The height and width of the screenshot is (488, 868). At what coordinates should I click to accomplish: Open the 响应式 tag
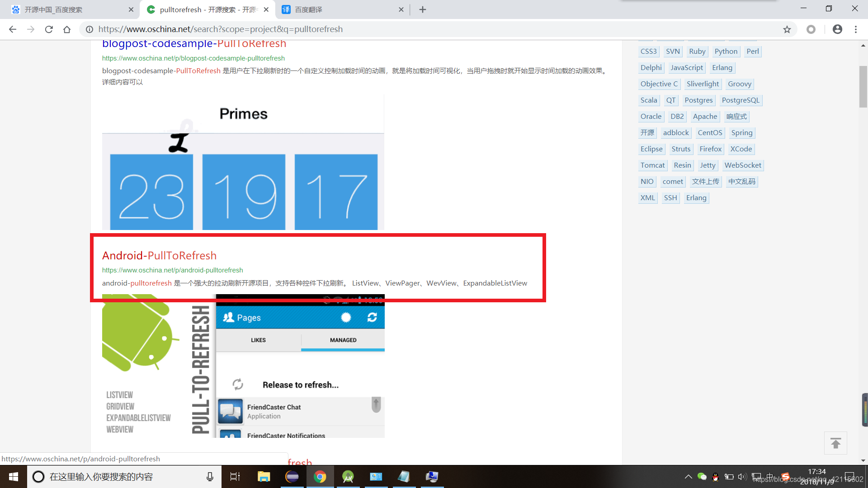(736, 117)
